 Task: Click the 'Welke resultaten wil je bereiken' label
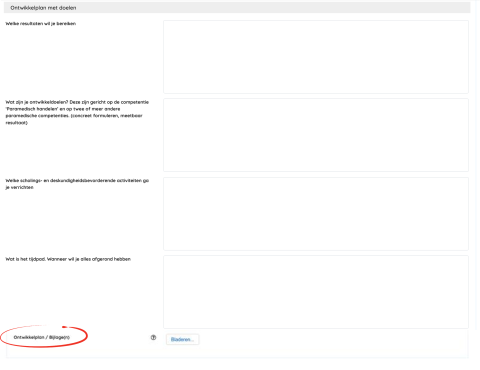[41, 24]
